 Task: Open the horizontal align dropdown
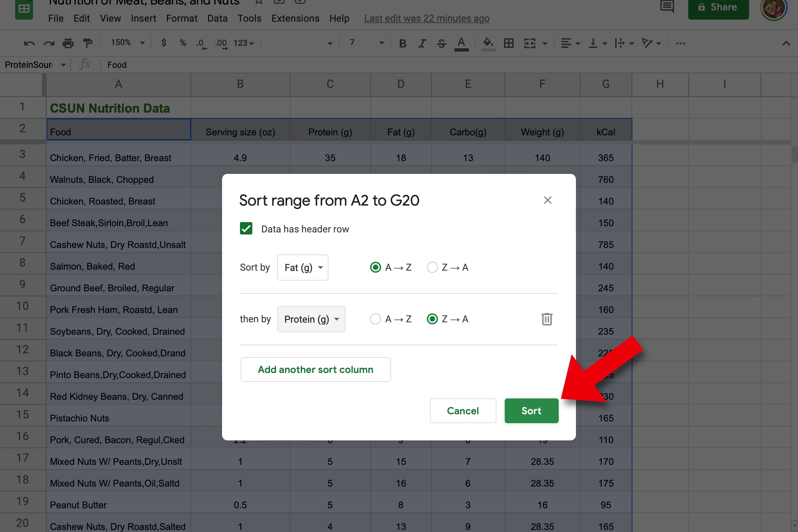570,43
